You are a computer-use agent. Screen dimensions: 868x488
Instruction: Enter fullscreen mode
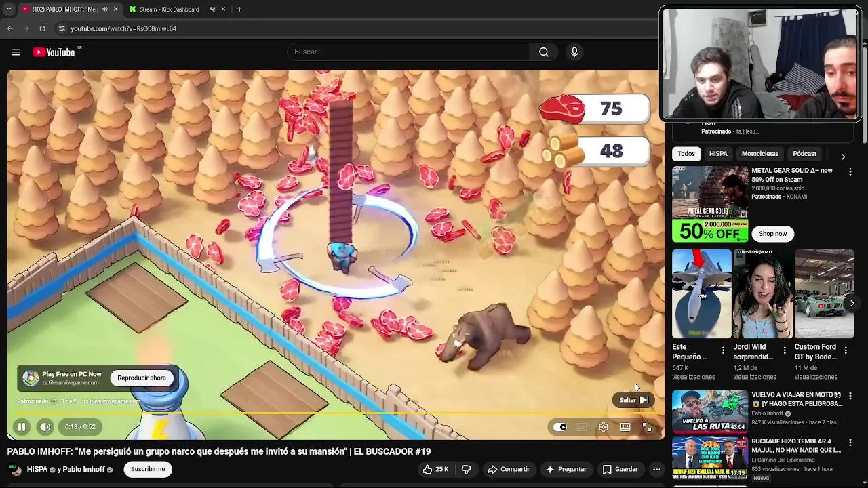pos(647,427)
